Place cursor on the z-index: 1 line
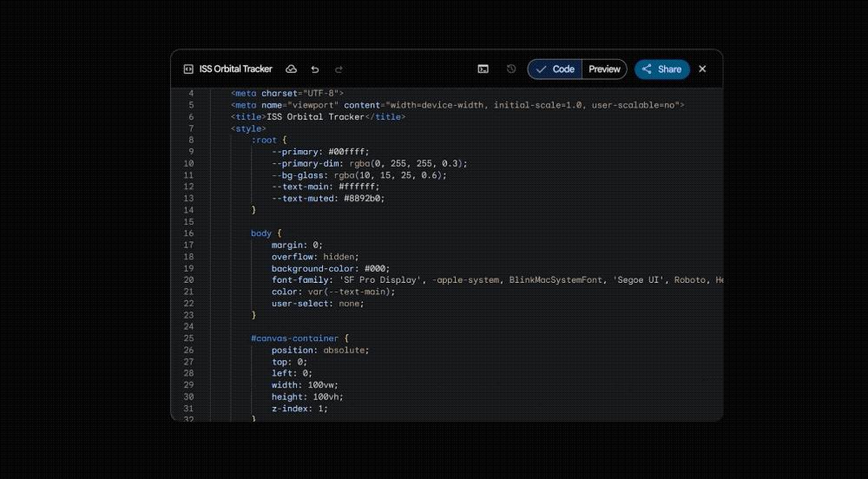The image size is (868, 479). tap(299, 409)
